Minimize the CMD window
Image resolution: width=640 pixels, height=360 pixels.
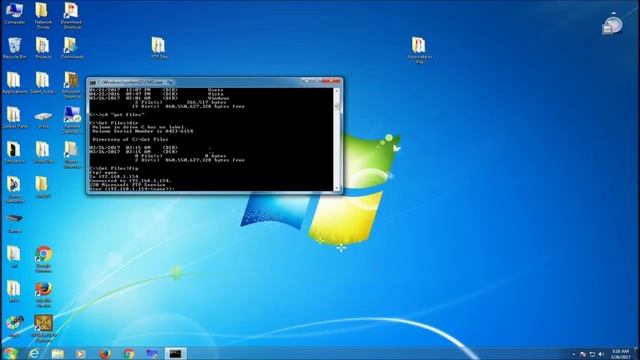point(307,82)
